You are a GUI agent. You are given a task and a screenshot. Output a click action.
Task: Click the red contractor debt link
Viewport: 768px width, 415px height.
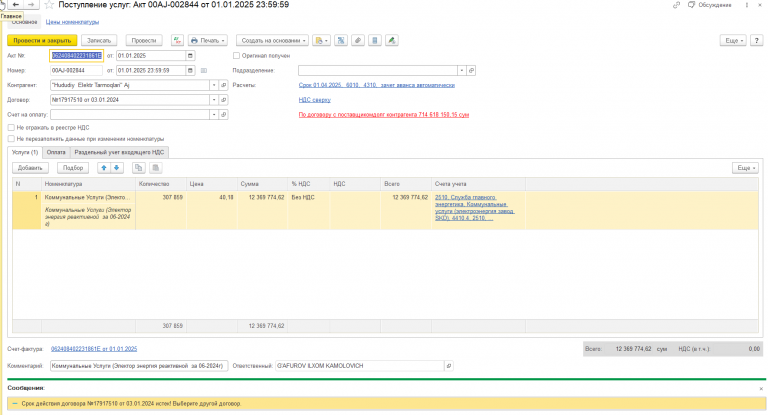point(384,115)
